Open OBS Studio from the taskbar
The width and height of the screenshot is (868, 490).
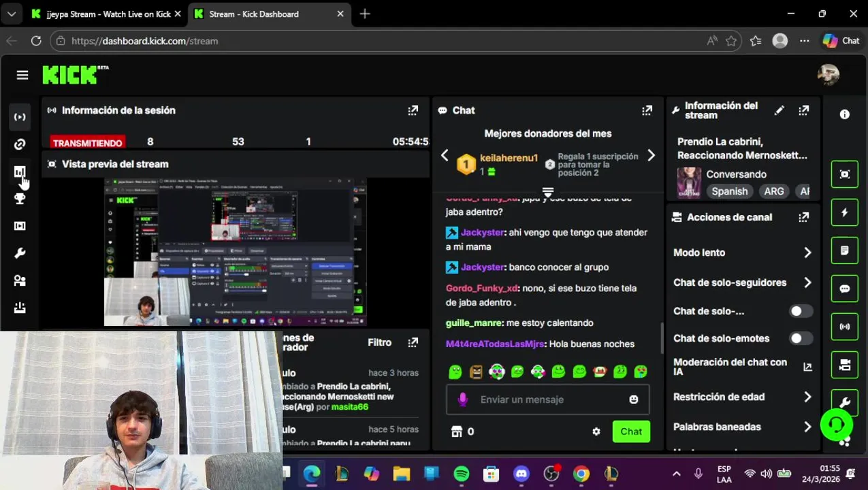551,474
